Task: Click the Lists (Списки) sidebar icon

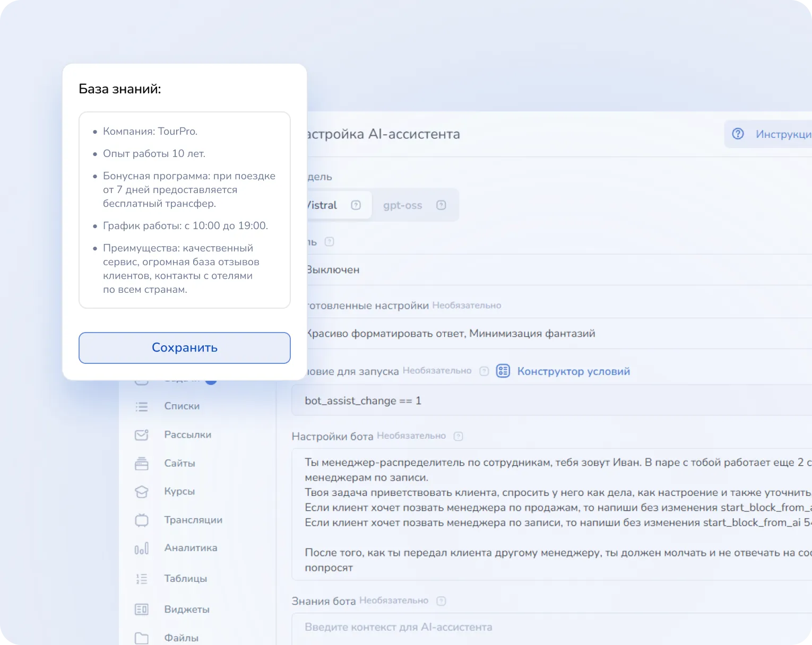Action: coord(142,407)
